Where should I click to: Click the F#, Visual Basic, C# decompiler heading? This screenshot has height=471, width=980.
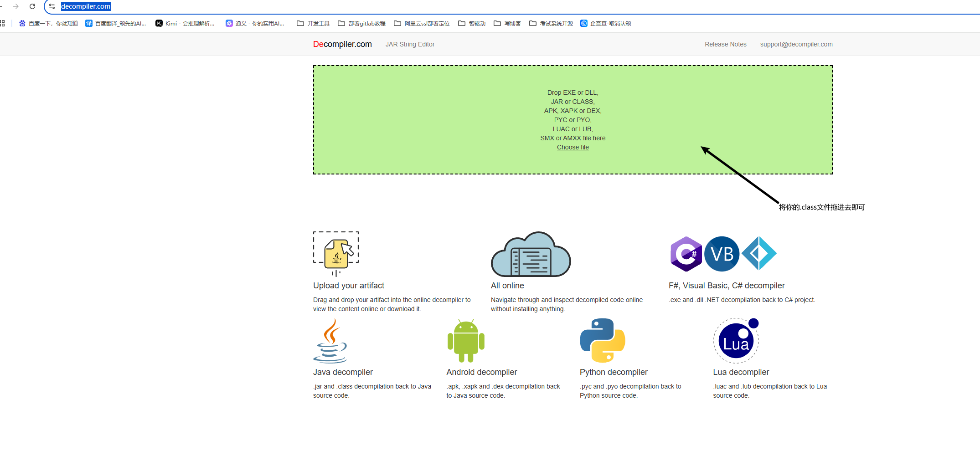click(x=727, y=286)
